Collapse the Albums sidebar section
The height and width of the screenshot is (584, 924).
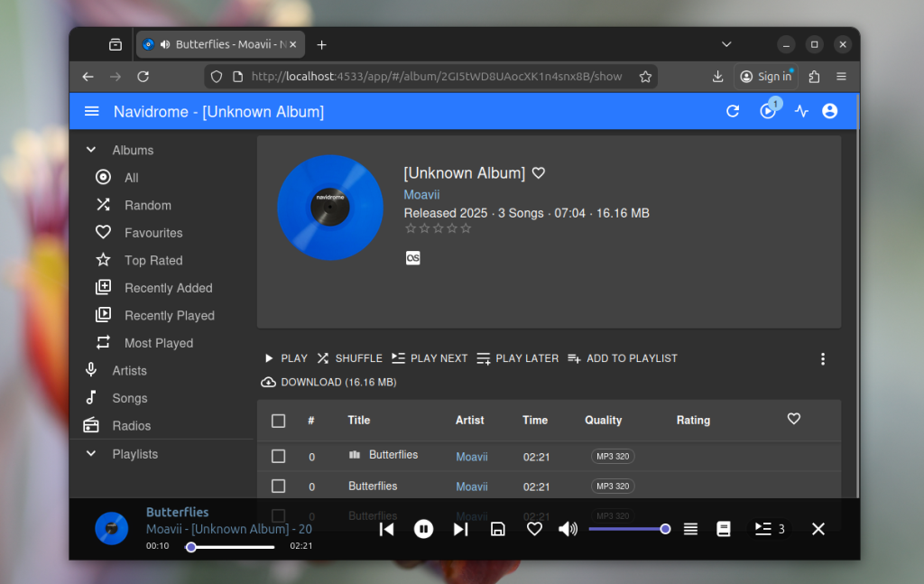coord(91,150)
